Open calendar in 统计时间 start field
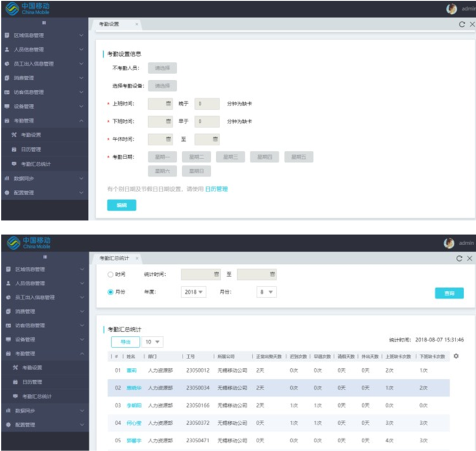476x451 pixels. pyautogui.click(x=216, y=274)
